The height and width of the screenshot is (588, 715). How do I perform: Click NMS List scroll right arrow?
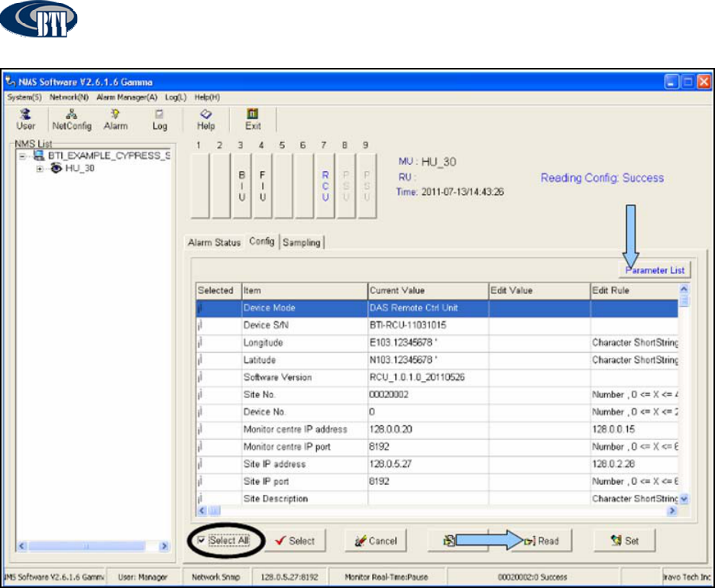164,545
